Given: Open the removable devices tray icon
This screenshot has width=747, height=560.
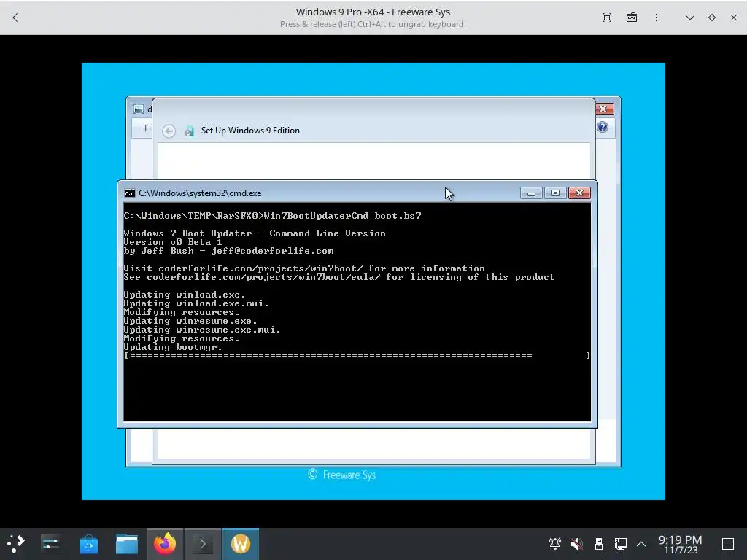Looking at the screenshot, I should click(599, 544).
